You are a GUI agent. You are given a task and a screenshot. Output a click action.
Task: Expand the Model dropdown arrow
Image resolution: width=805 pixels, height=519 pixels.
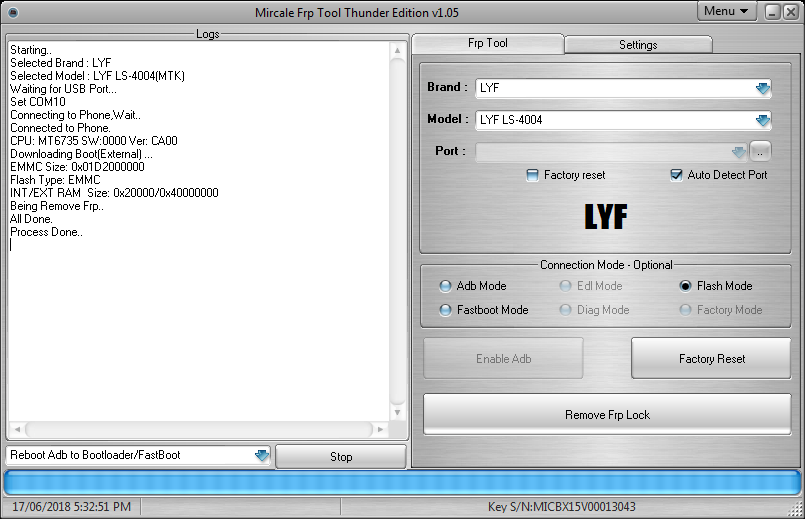pyautogui.click(x=762, y=120)
